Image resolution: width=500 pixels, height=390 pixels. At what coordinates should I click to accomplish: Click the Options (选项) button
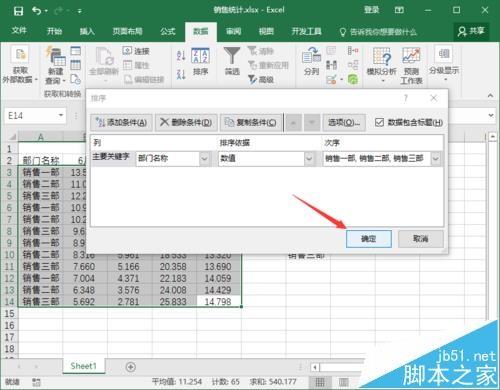(344, 123)
